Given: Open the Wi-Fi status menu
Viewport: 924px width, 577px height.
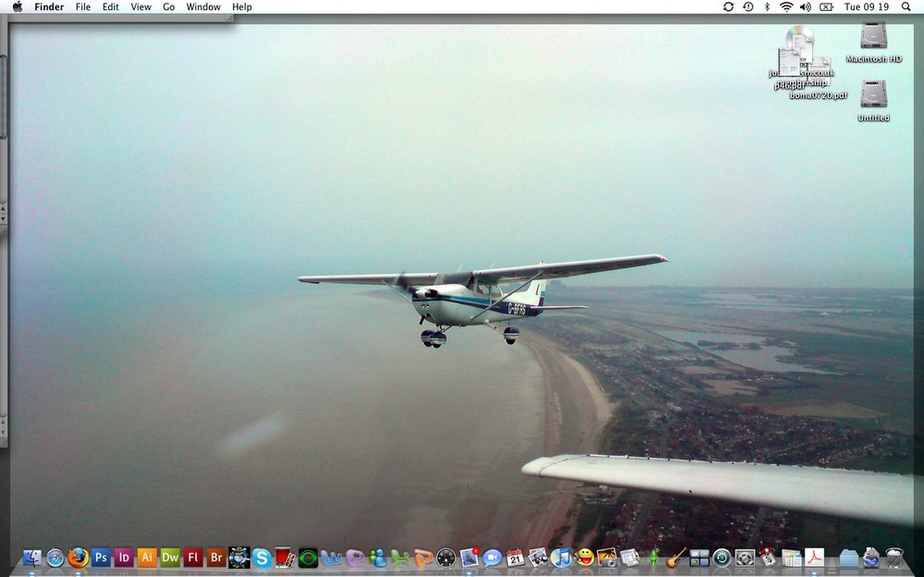Looking at the screenshot, I should pyautogui.click(x=786, y=6).
